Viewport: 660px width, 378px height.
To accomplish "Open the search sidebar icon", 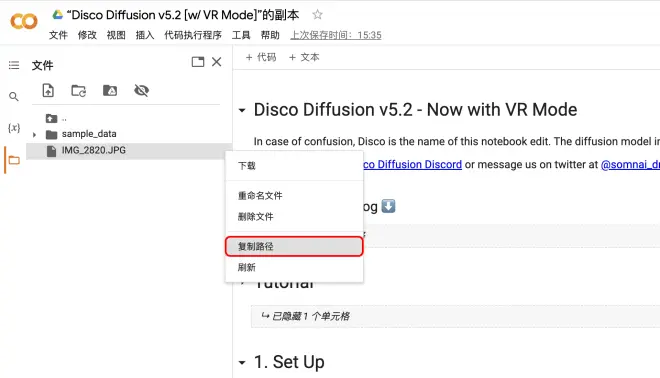I will click(14, 97).
